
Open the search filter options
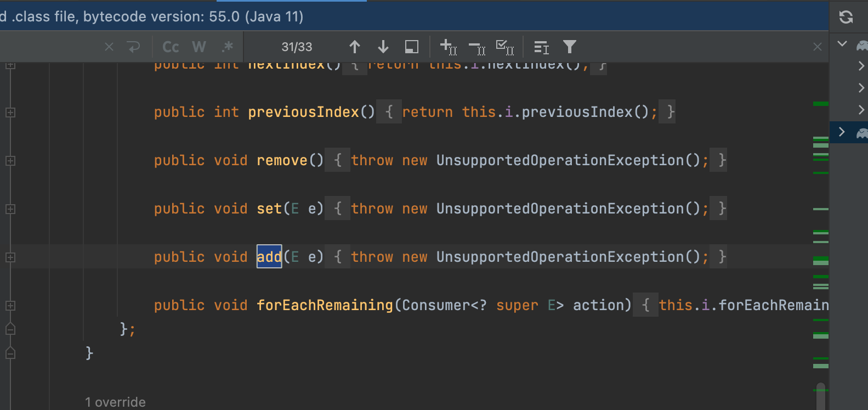[570, 47]
